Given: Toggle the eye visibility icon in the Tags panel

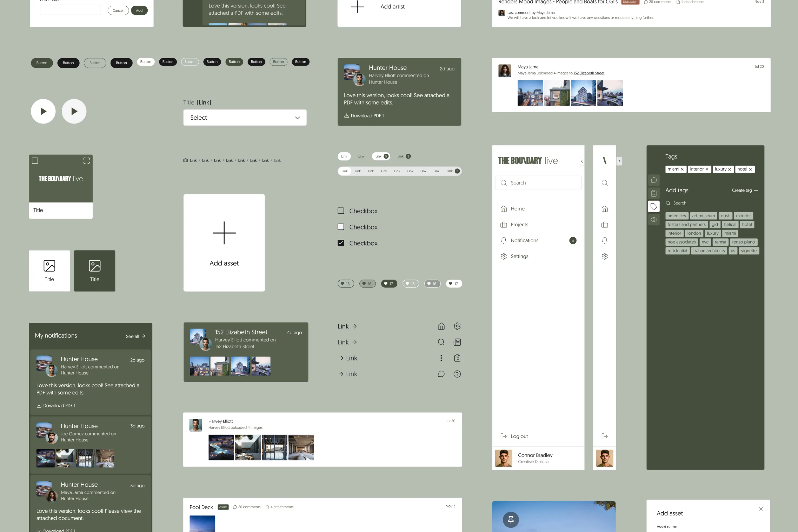Looking at the screenshot, I should [x=654, y=219].
